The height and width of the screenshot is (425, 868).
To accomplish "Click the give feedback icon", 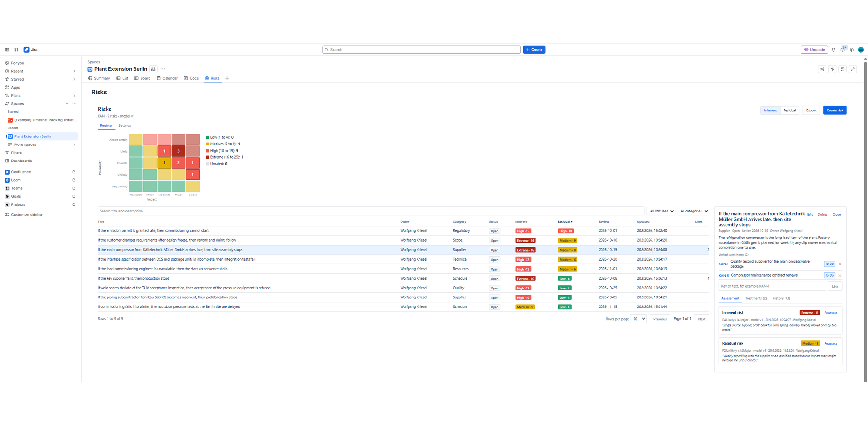I will point(843,69).
